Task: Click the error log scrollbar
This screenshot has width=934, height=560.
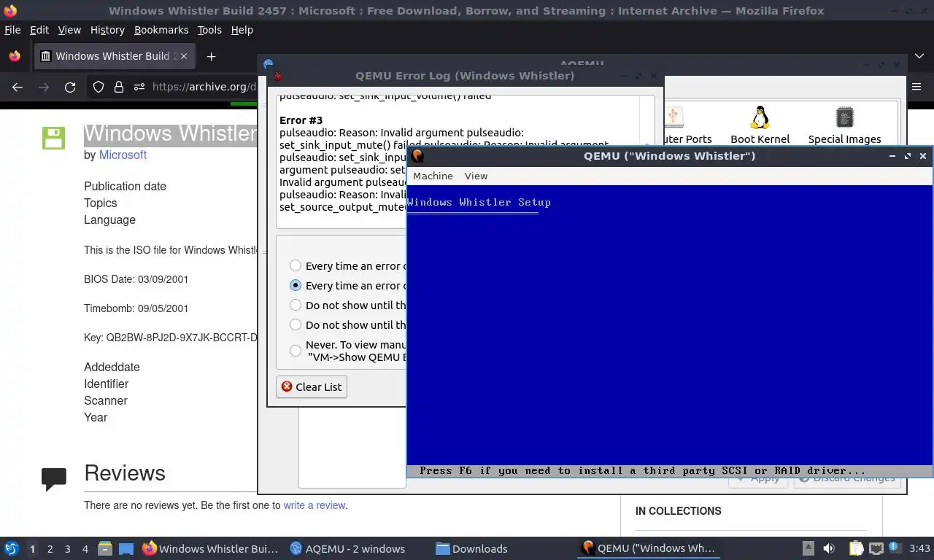Action: click(647, 161)
